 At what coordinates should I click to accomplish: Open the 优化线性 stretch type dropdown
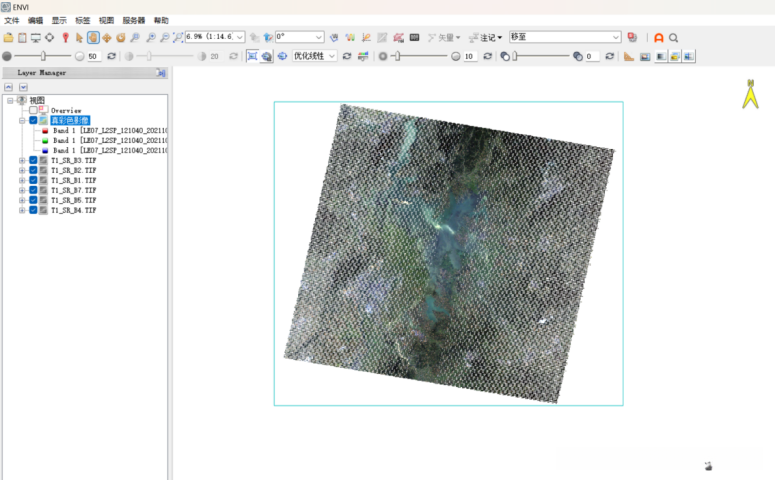332,56
